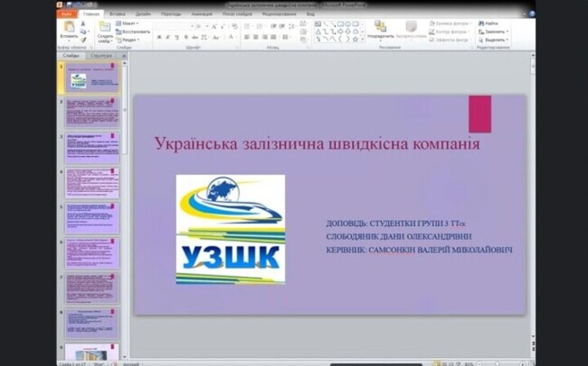Viewport: 588px width, 366px height.
Task: Click the Paste (Вставить) clipboard icon
Action: click(69, 26)
